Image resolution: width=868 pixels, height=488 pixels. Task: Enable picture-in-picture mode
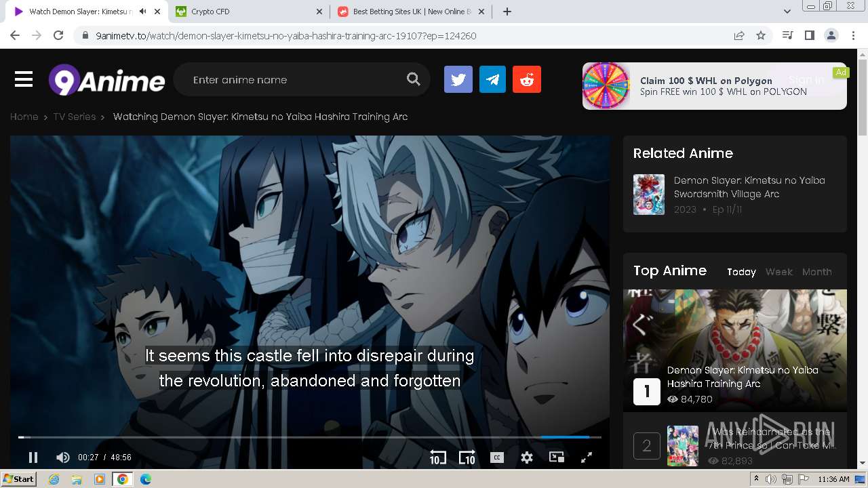557,457
